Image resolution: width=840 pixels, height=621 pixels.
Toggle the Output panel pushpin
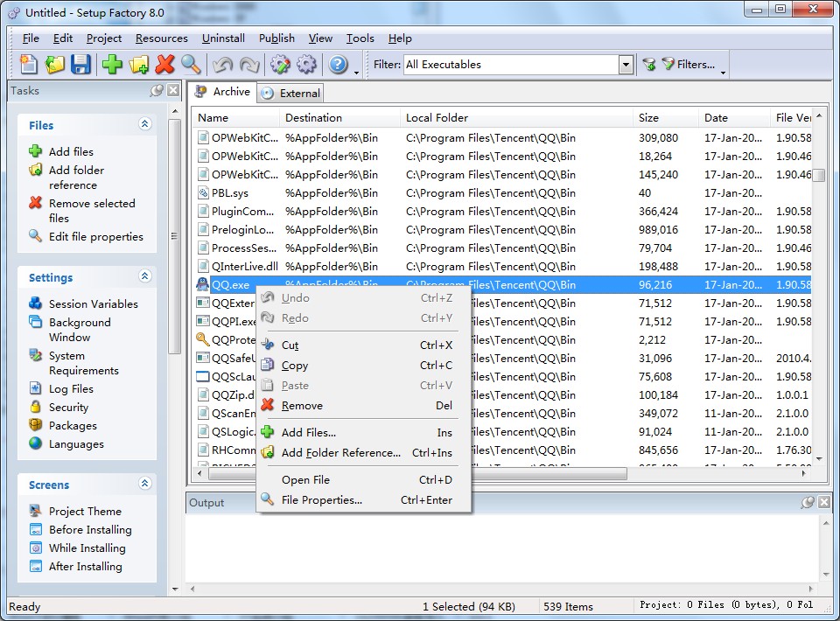[x=808, y=502]
